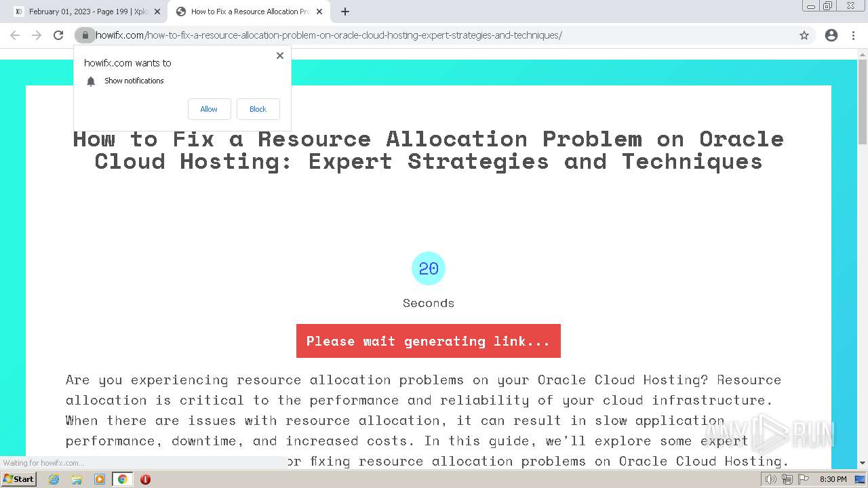Select the How to Fix a Resource Allocation tab
Image resolution: width=868 pixels, height=488 pixels.
[x=249, y=12]
